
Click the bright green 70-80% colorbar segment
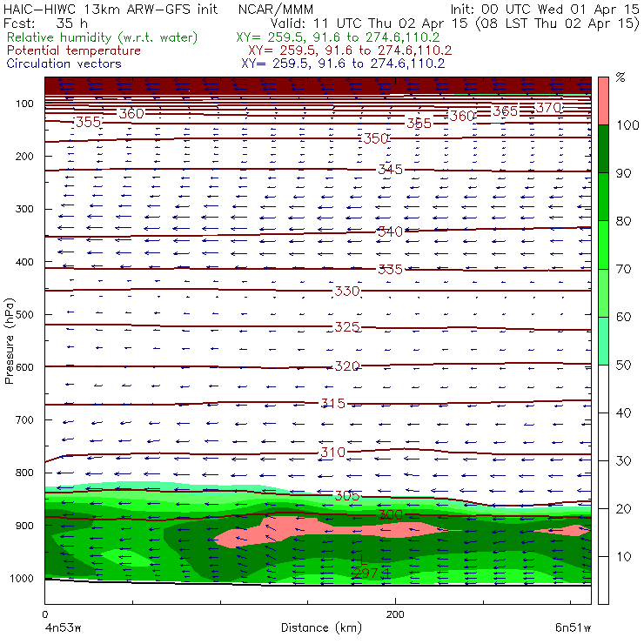[603, 245]
